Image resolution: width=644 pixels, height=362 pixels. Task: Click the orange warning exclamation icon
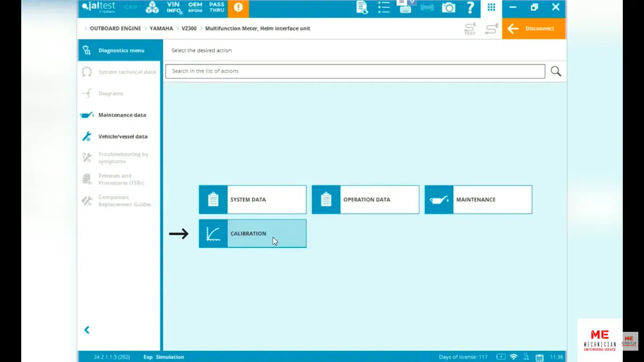tap(238, 8)
